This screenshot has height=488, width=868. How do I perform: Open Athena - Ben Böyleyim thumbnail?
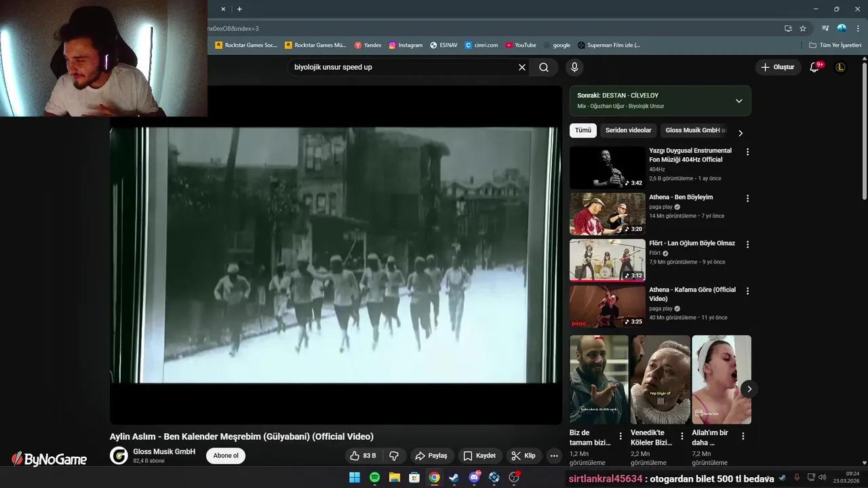coord(608,213)
